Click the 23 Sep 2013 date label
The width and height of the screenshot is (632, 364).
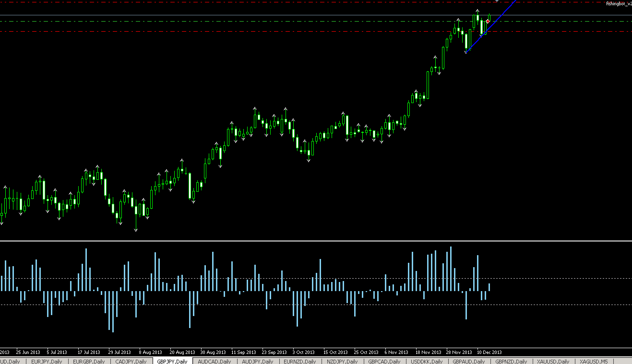click(x=274, y=352)
